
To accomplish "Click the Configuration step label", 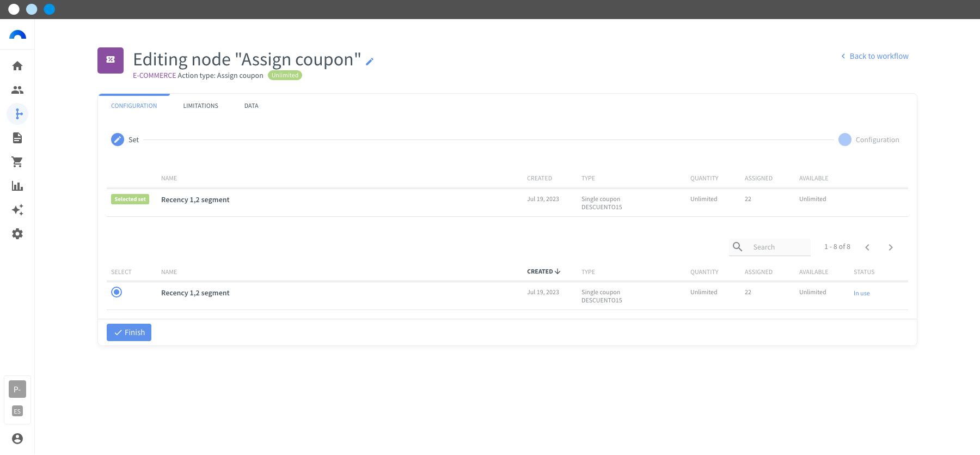I will click(x=877, y=140).
